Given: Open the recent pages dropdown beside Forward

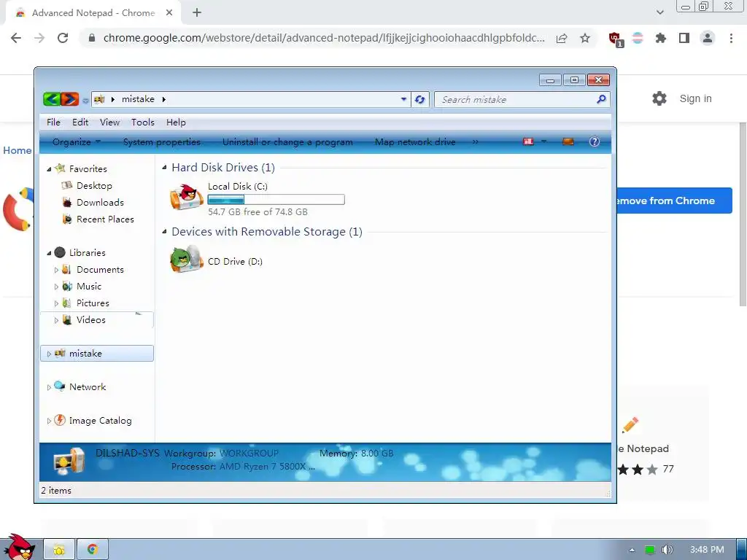Looking at the screenshot, I should tap(85, 100).
